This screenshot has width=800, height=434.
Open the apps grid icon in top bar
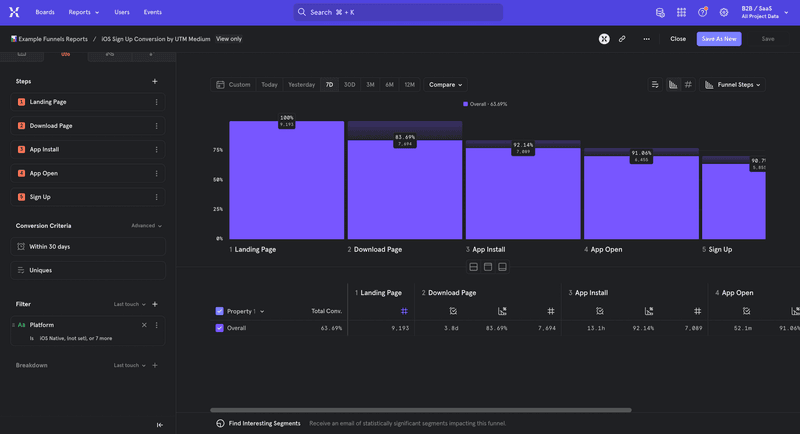pyautogui.click(x=681, y=12)
